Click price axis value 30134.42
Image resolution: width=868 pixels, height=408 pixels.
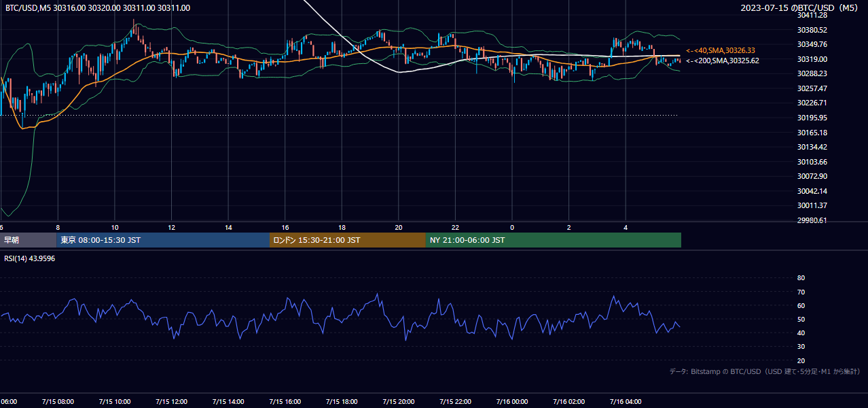(812, 147)
